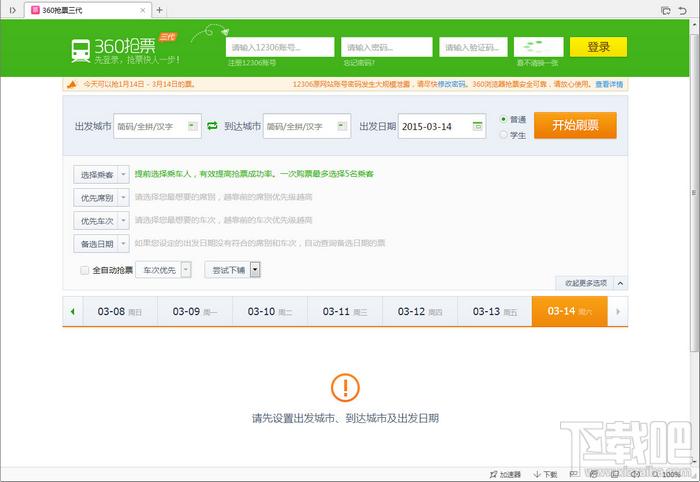This screenshot has height=482, width=700.
Task: Click the 360抢票 train logo
Action: pos(81,50)
